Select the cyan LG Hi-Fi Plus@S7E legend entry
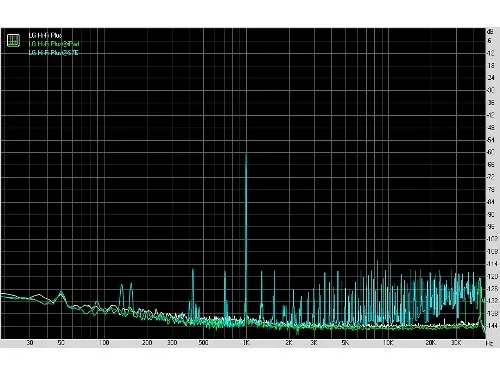The width and height of the screenshot is (500, 375). (53, 52)
